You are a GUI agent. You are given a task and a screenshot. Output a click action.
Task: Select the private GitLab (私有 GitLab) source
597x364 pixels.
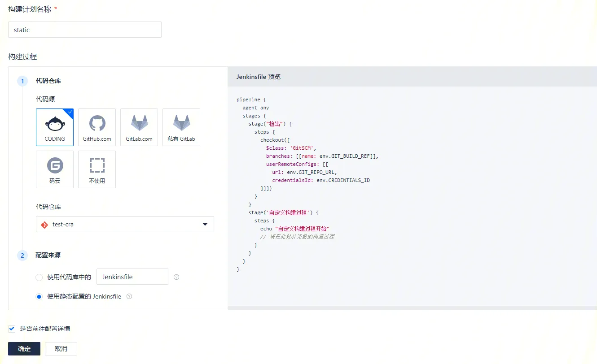click(181, 127)
